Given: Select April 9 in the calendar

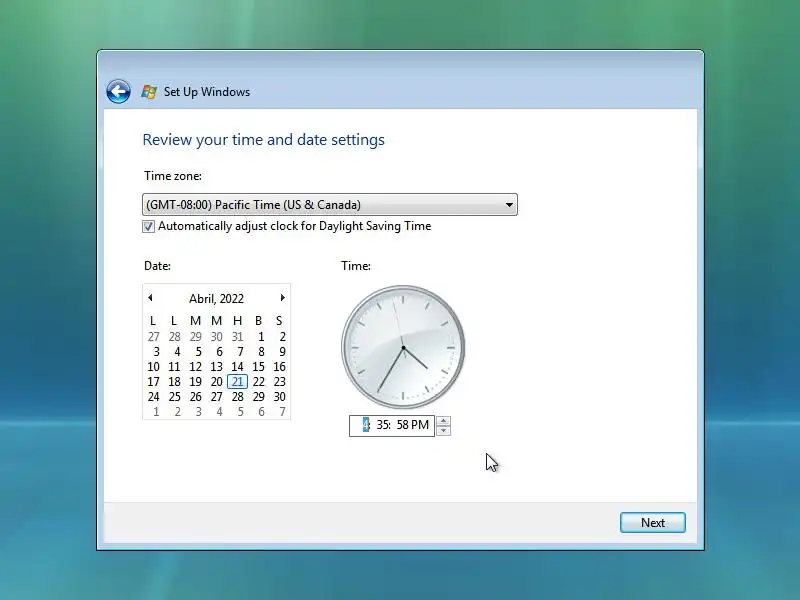Looking at the screenshot, I should tap(282, 352).
